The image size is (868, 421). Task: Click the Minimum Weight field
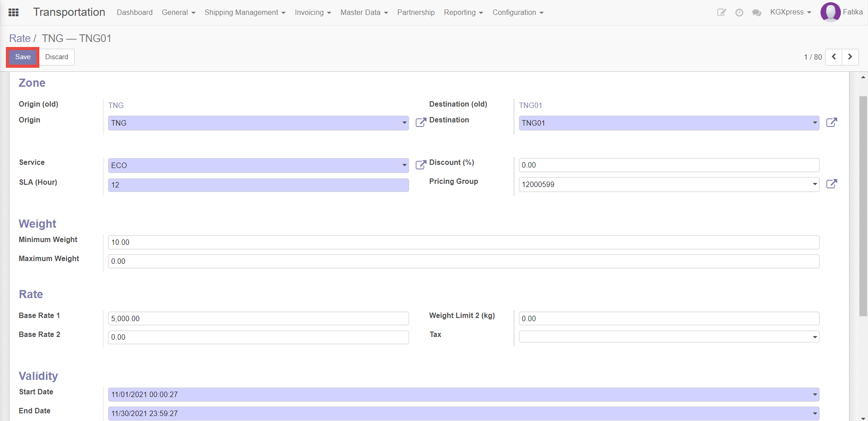464,242
